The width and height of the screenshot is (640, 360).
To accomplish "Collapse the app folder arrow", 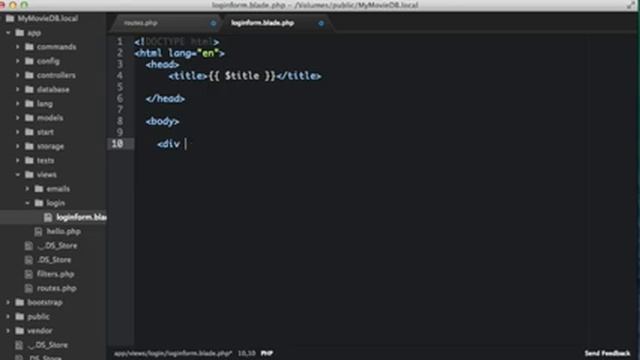I will click(8, 33).
